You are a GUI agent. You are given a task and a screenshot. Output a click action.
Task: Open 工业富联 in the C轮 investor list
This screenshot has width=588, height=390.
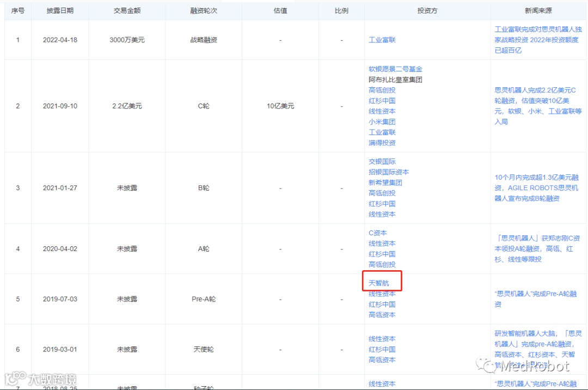click(x=382, y=132)
